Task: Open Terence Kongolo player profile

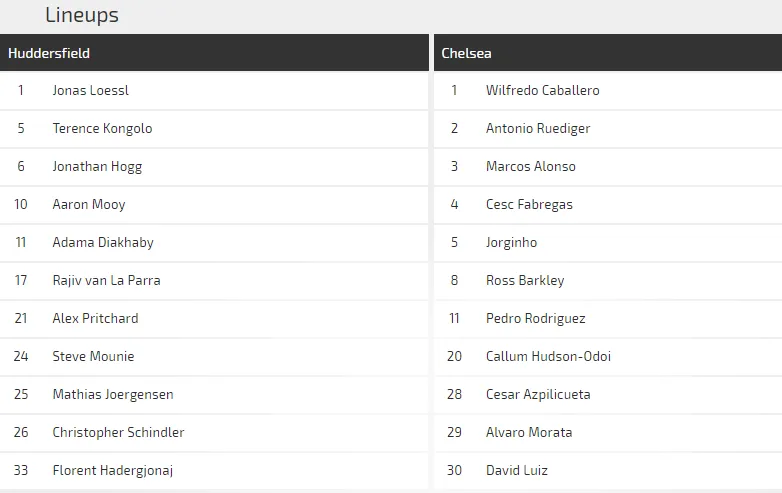Action: 102,128
